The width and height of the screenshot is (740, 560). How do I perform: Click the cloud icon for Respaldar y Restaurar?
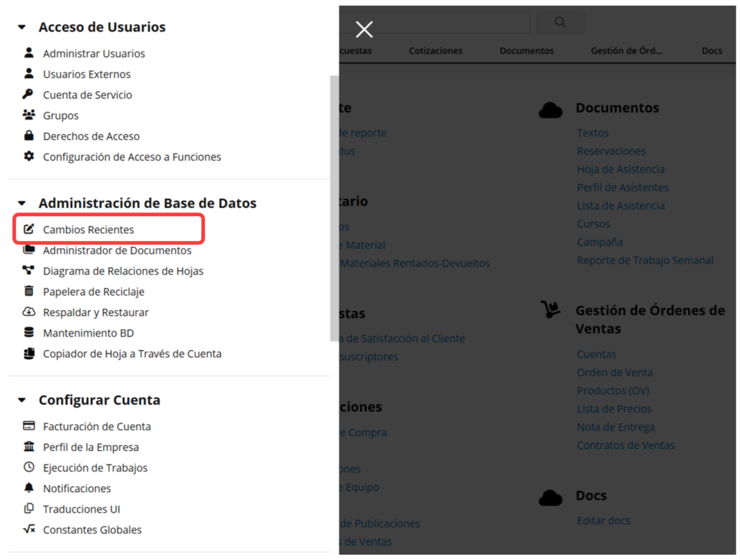28,312
